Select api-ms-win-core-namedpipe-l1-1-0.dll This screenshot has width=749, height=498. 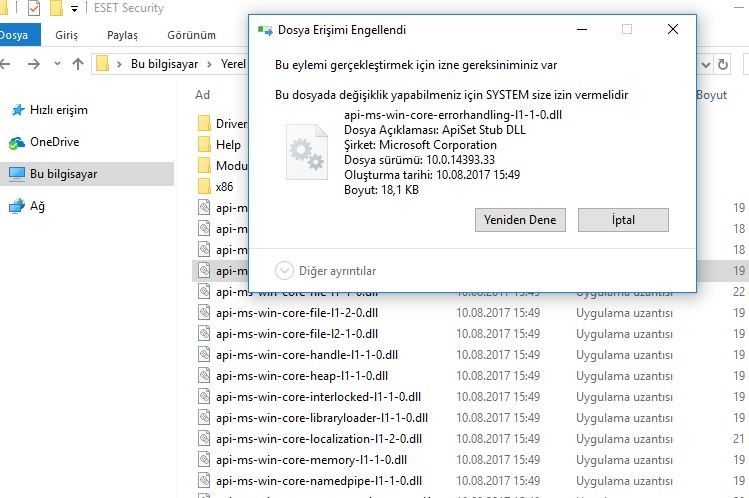(x=319, y=481)
